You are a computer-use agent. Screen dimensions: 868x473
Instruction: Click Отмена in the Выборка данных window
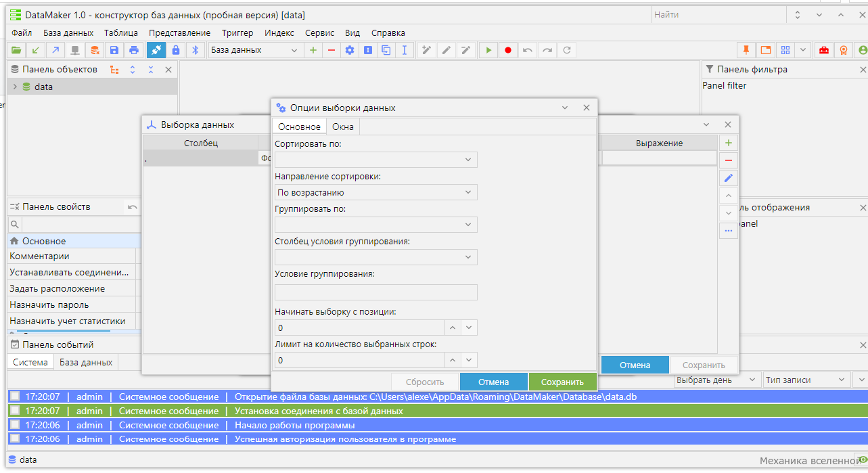coord(635,365)
